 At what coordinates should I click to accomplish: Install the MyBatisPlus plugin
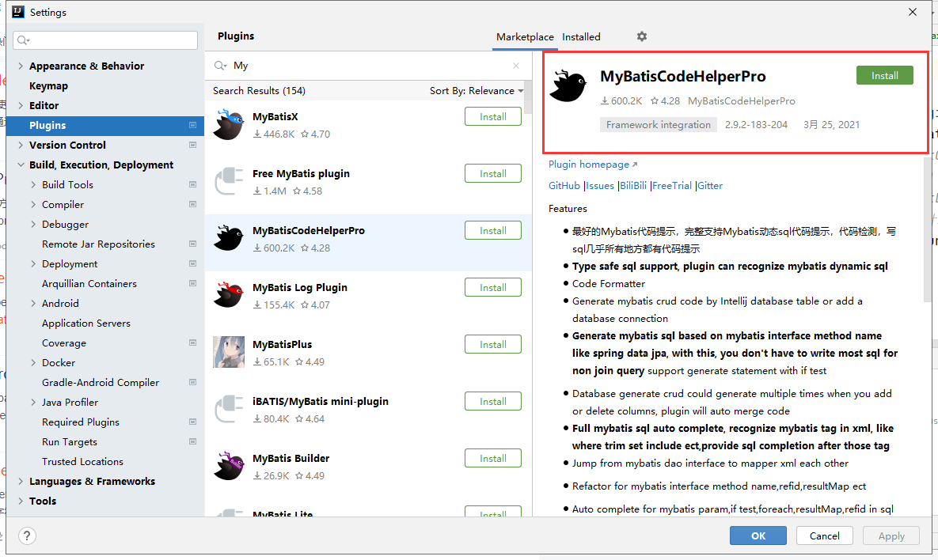click(493, 344)
